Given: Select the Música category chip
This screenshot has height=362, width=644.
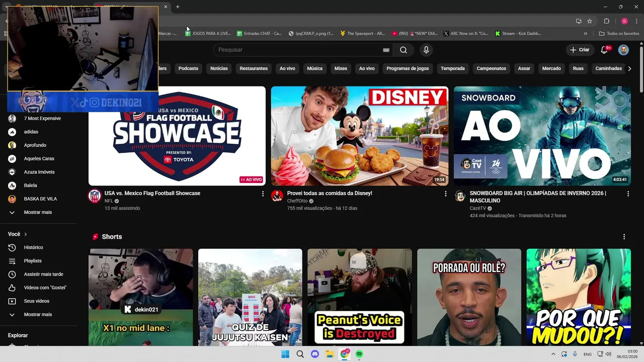Looking at the screenshot, I should click(314, 68).
